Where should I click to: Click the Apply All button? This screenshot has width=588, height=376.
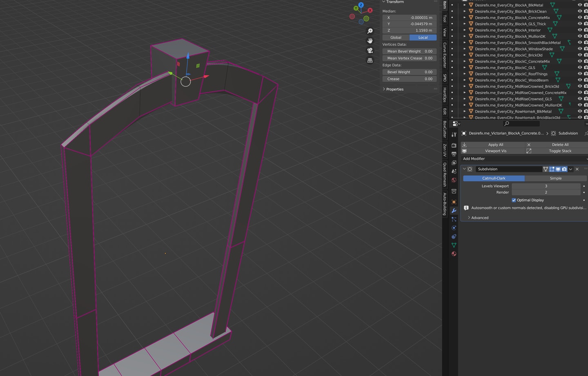(493, 145)
